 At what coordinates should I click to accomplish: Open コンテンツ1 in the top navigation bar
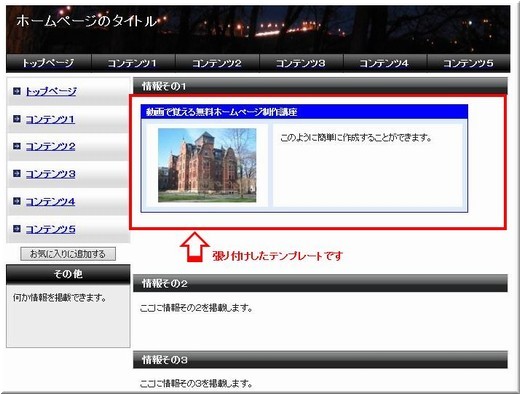[133, 63]
